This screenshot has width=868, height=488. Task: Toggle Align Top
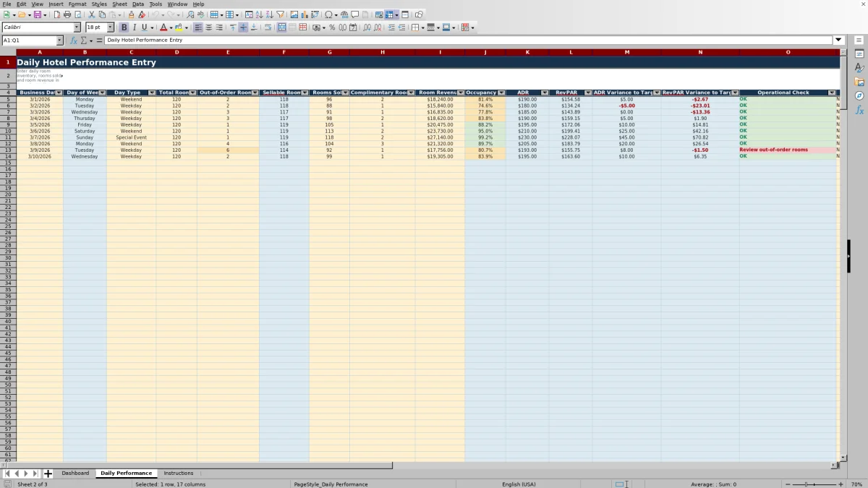(x=233, y=27)
